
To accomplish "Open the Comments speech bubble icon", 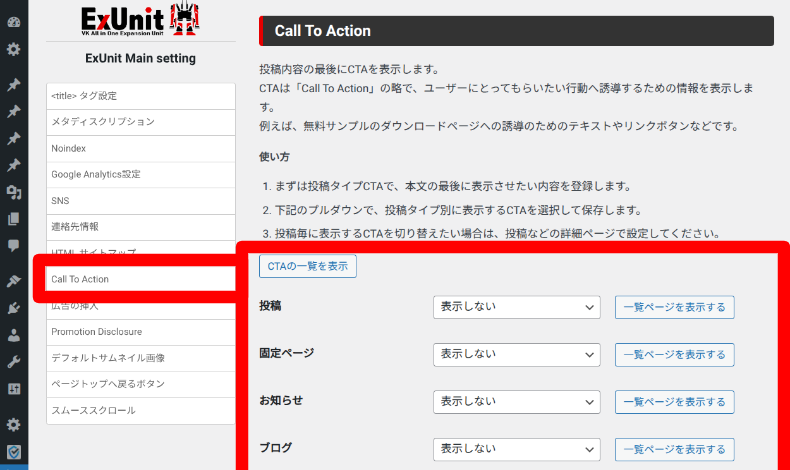I will tap(14, 246).
